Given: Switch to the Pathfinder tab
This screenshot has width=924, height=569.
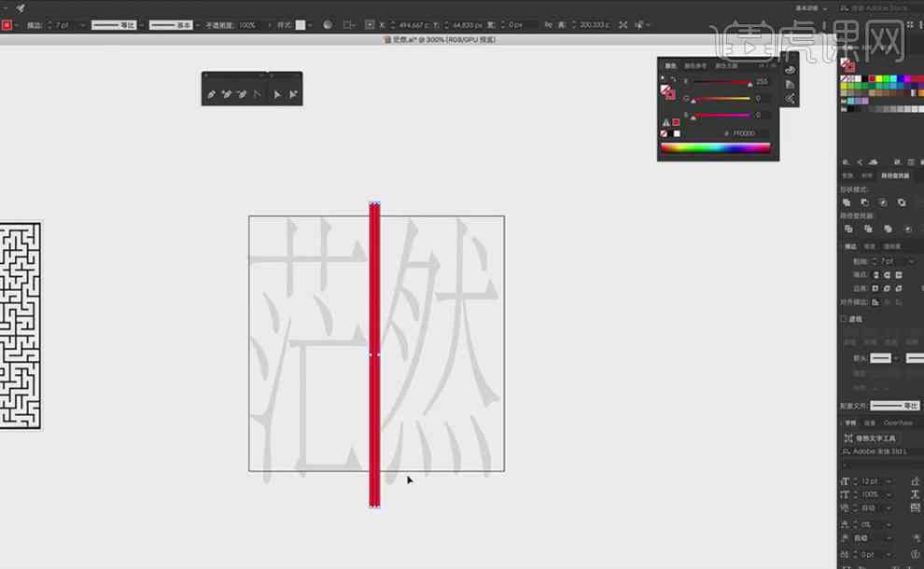Looking at the screenshot, I should [894, 175].
